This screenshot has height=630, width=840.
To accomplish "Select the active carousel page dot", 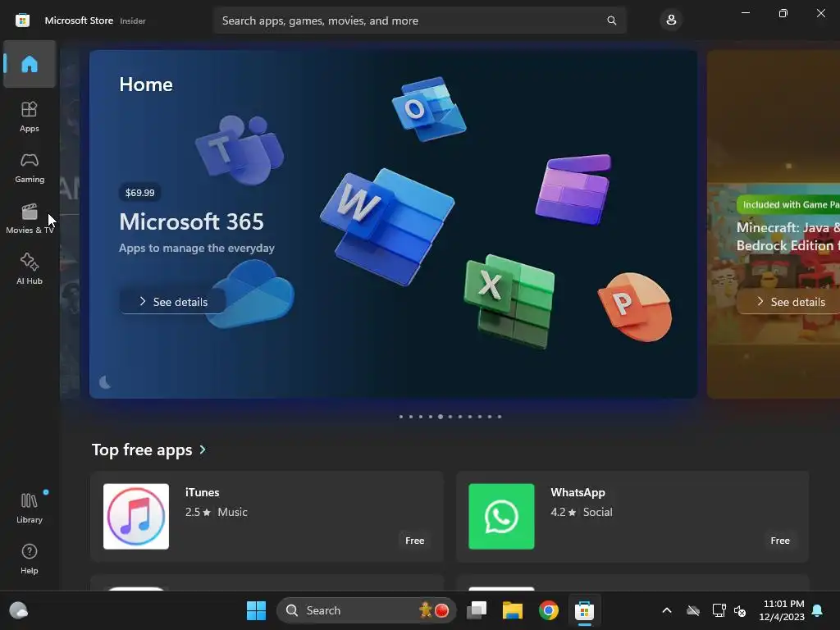I will (x=441, y=417).
